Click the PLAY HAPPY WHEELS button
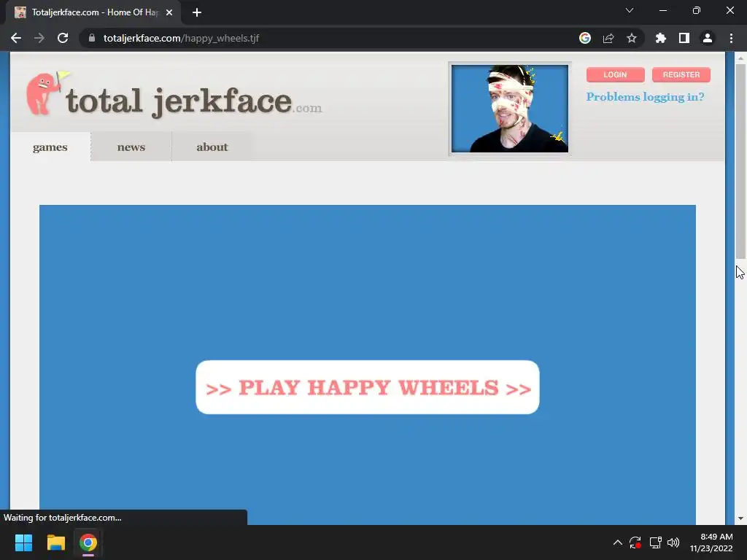The image size is (747, 560). tap(368, 388)
